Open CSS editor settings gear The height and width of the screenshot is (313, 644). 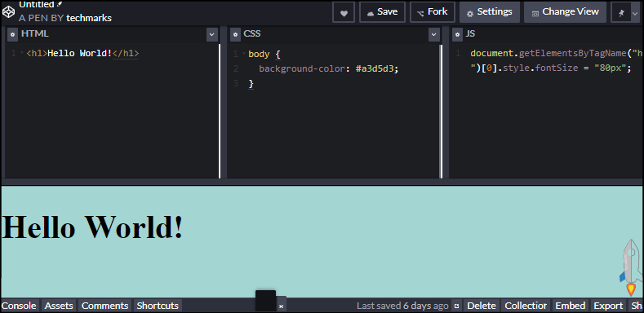pyautogui.click(x=235, y=35)
